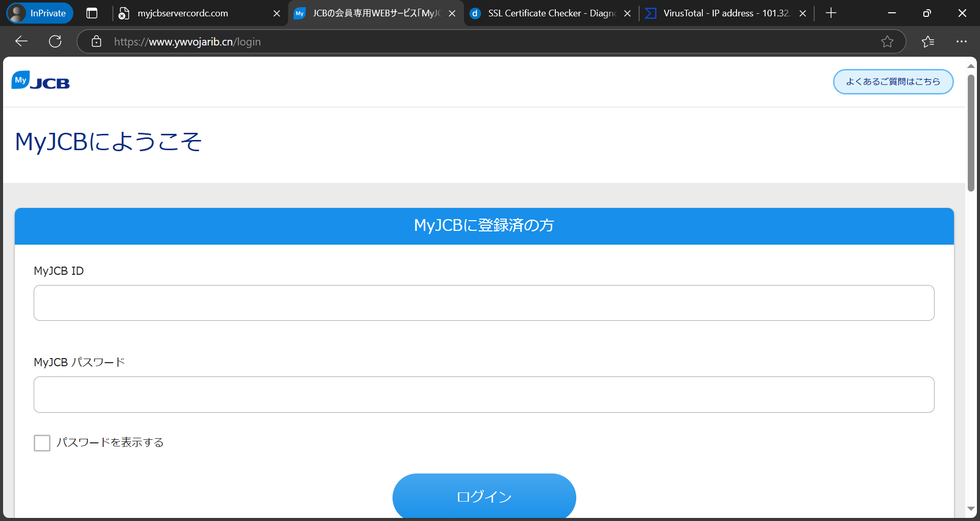Click the VirusTotal tab favicon
This screenshot has width=980, height=521.
pos(650,13)
